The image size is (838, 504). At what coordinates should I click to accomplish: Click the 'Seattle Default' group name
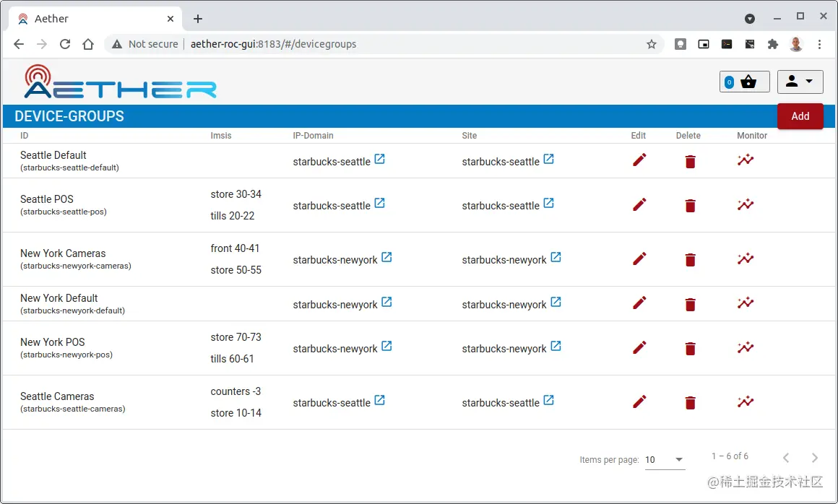click(x=53, y=155)
